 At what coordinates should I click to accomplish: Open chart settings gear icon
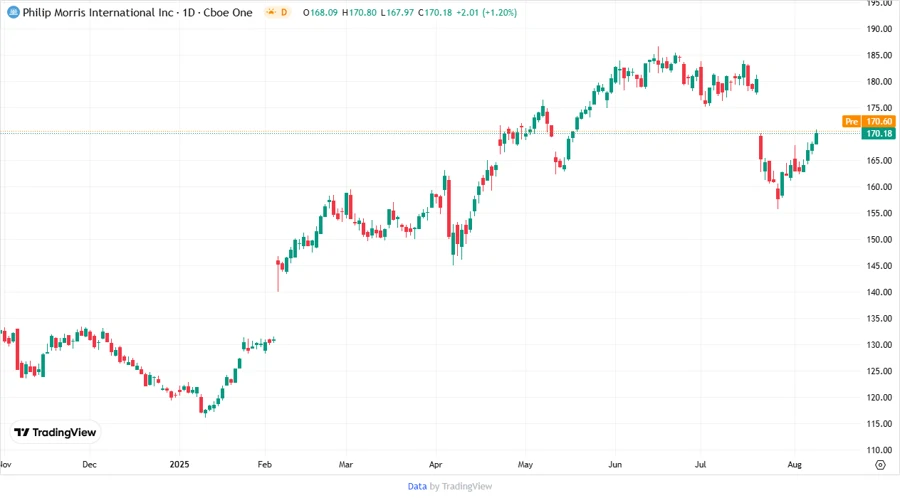coord(880,465)
